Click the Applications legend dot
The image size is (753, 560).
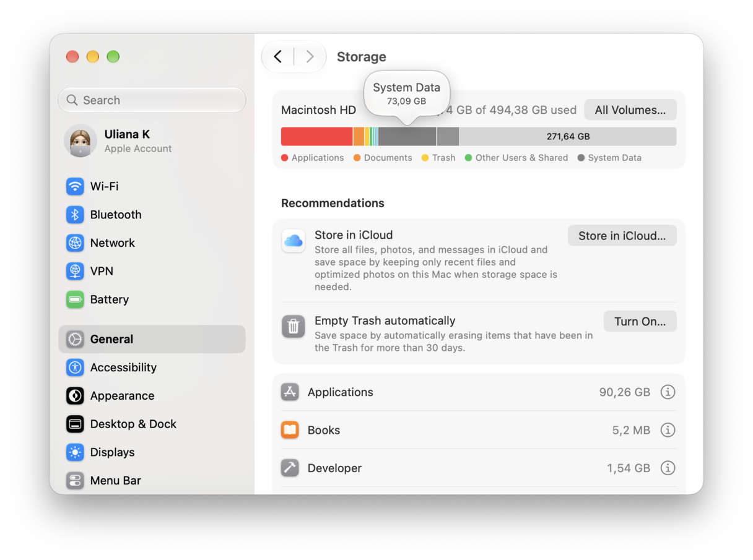(x=285, y=158)
